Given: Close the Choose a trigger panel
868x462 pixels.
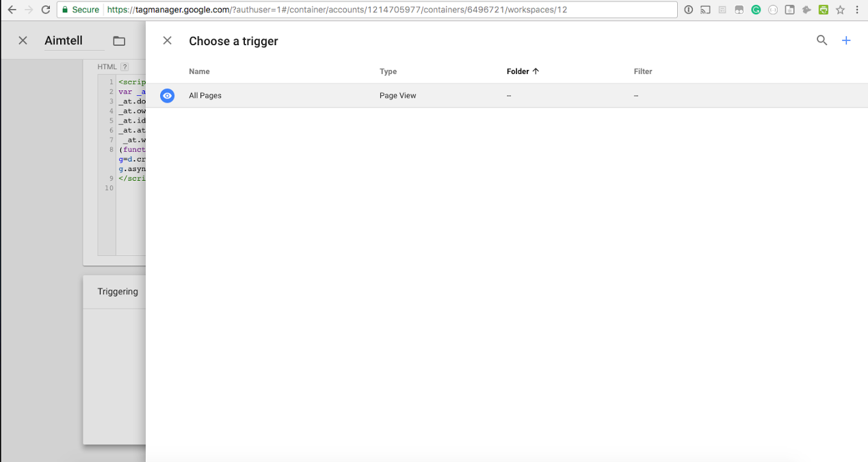Looking at the screenshot, I should [x=167, y=41].
